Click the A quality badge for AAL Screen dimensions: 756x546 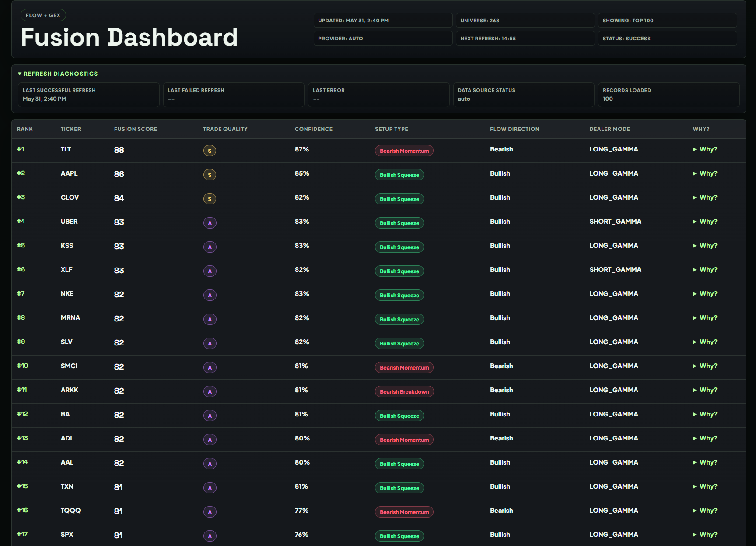coord(210,464)
